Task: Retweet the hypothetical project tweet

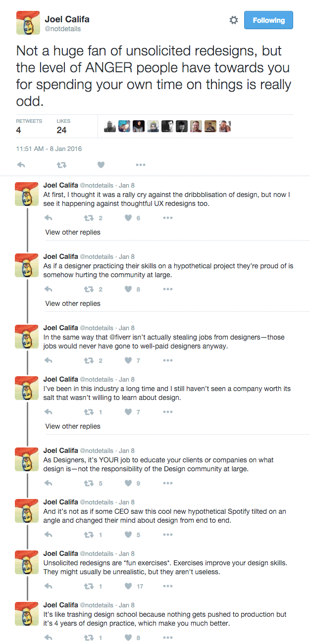Action: coord(89,289)
